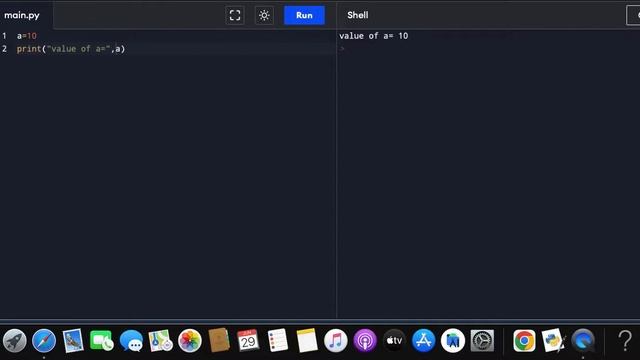Image resolution: width=640 pixels, height=360 pixels.
Task: Open the white round app icon beside App Store
Action: tap(453, 340)
